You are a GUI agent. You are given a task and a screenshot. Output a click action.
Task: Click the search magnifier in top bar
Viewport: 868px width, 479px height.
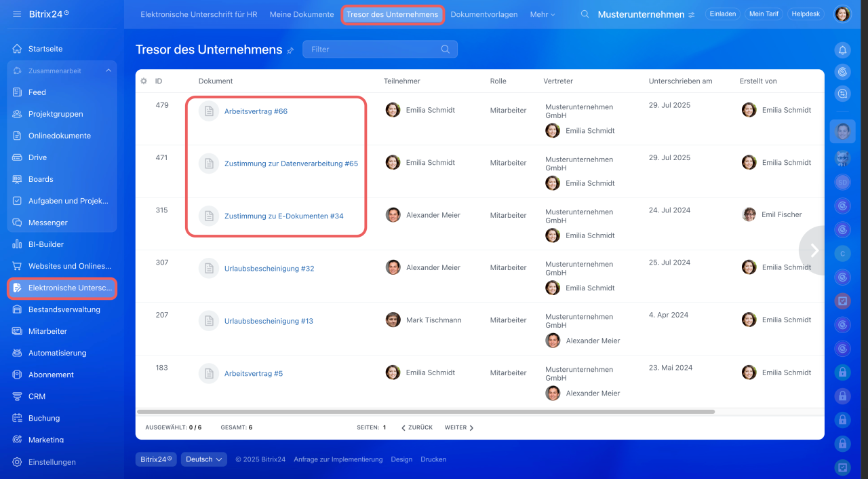[x=585, y=14]
